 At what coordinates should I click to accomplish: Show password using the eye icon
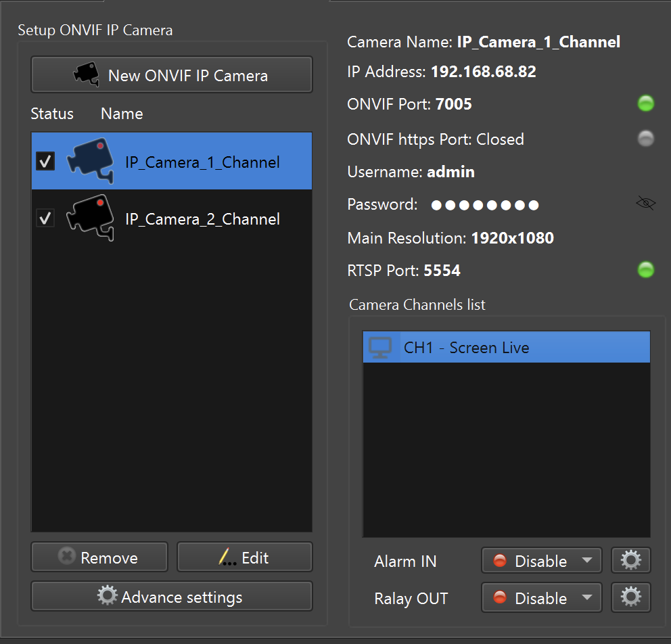[x=646, y=204]
